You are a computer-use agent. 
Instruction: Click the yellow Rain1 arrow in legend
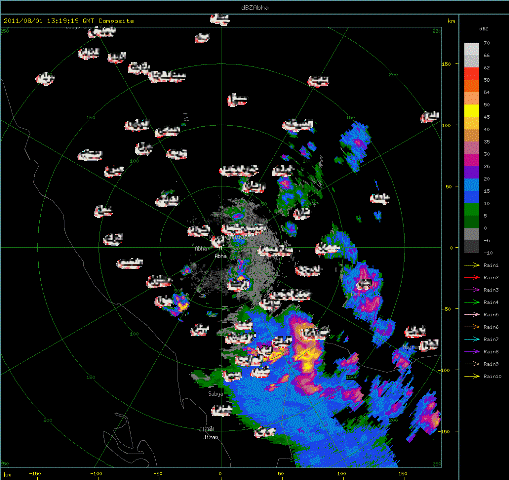point(472,265)
